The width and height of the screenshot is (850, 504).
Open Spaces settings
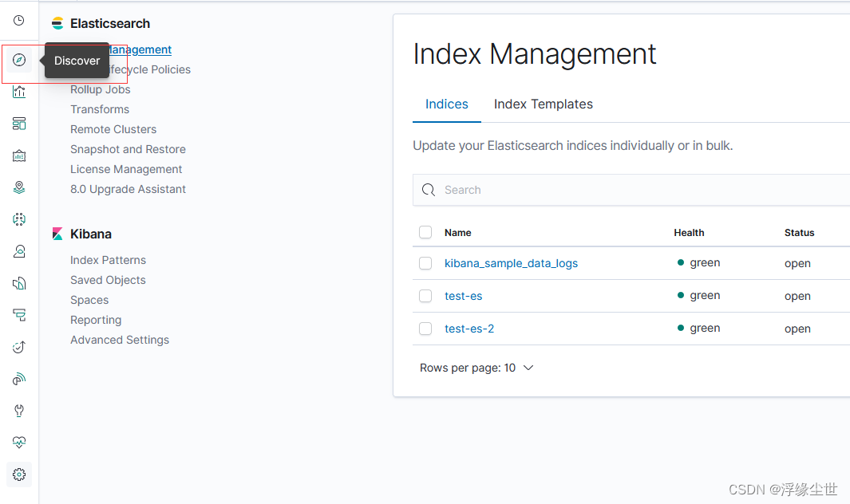89,300
